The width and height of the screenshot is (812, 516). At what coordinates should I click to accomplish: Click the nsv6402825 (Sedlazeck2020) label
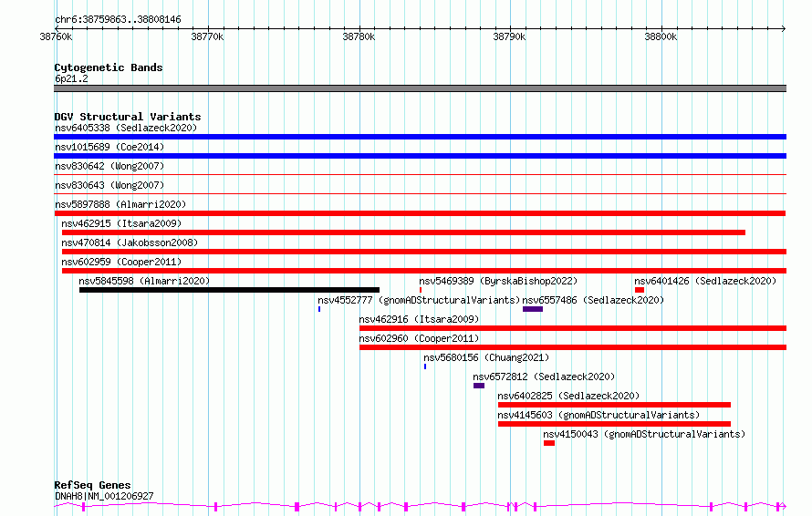(568, 396)
